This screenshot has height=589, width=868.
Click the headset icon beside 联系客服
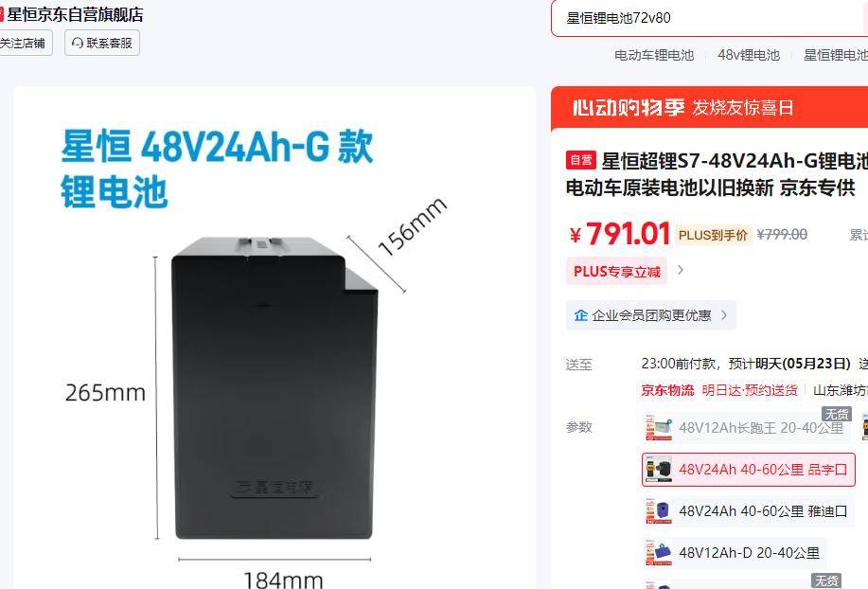click(x=78, y=44)
